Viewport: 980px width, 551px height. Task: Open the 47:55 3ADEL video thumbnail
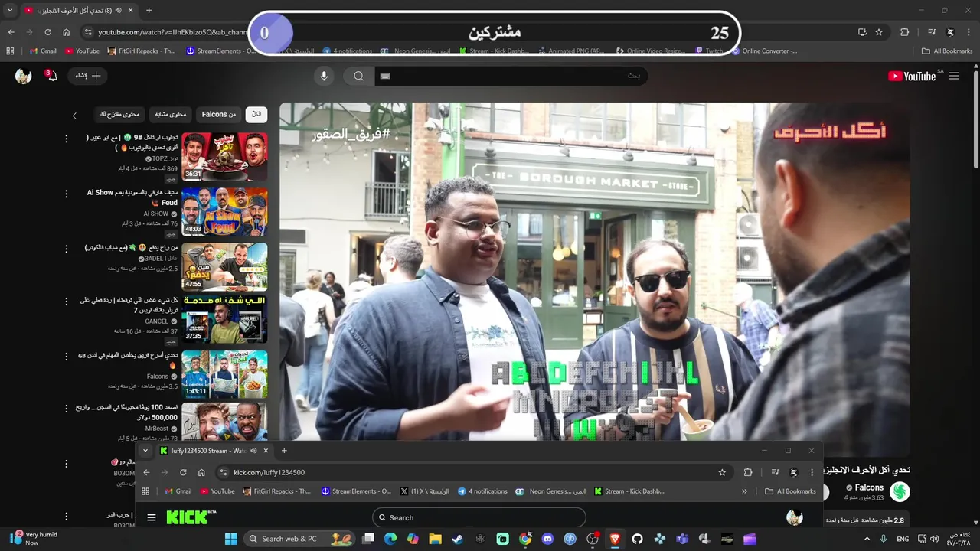(x=224, y=267)
